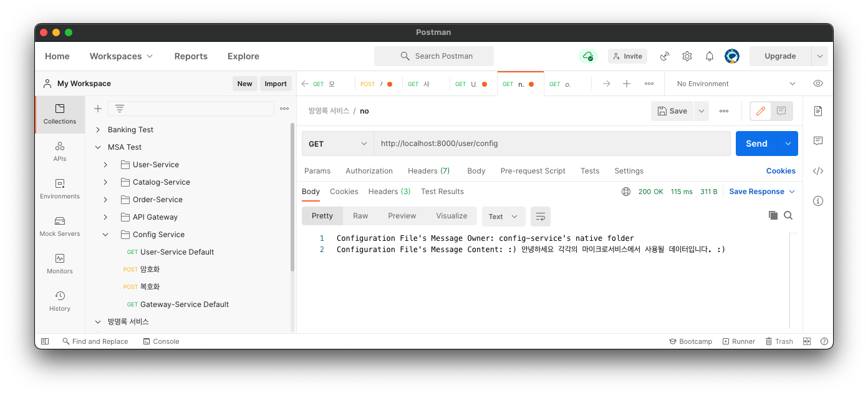Open the Monitors sidebar panel
868x395 pixels.
(60, 264)
